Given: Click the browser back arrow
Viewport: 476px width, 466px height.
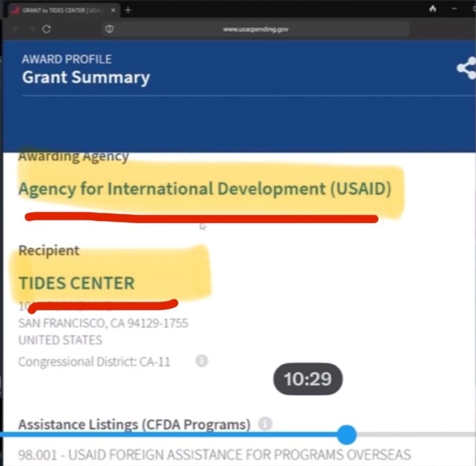Looking at the screenshot, I should 16,29.
